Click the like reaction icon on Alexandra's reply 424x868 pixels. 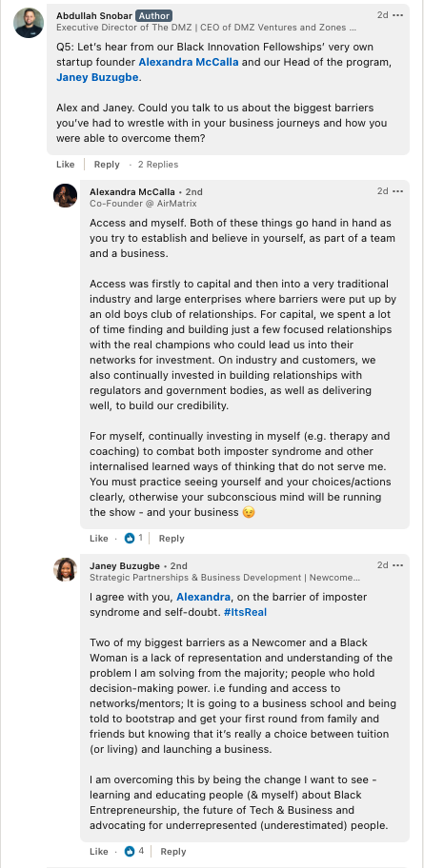pyautogui.click(x=130, y=538)
